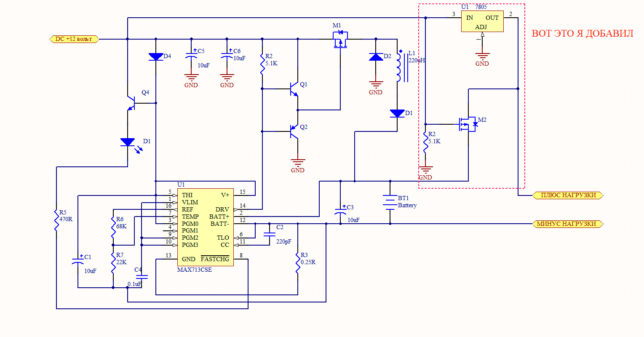Select the D4 diode symbol

coord(156,56)
